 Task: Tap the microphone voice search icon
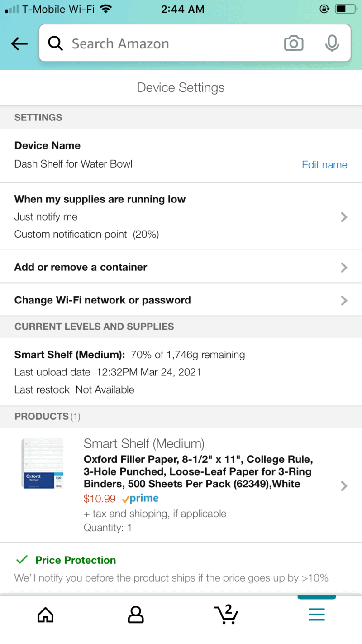tap(332, 43)
